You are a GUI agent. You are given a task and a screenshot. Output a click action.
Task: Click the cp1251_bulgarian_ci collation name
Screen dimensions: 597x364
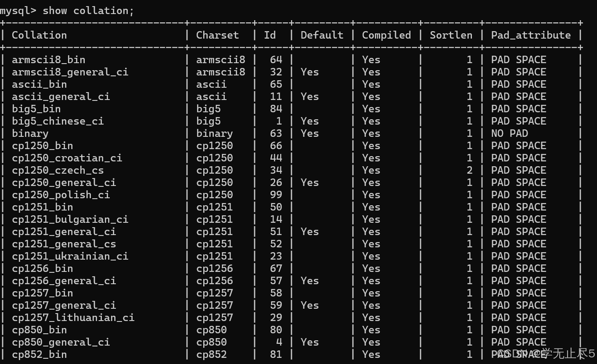click(x=70, y=219)
